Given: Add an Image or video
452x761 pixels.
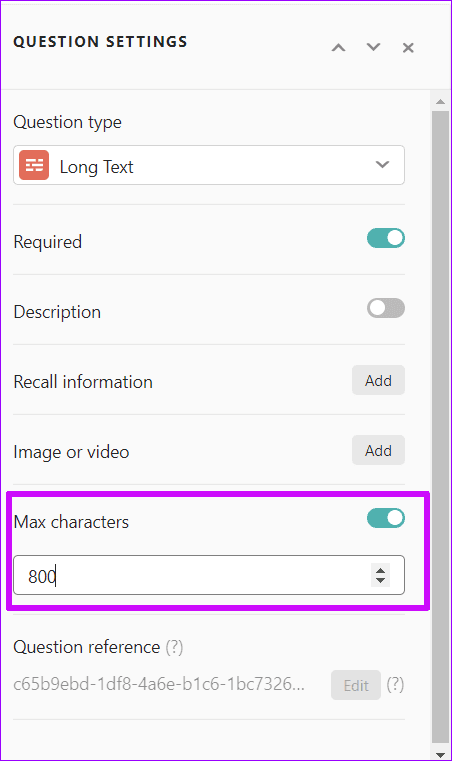Looking at the screenshot, I should click(x=378, y=450).
